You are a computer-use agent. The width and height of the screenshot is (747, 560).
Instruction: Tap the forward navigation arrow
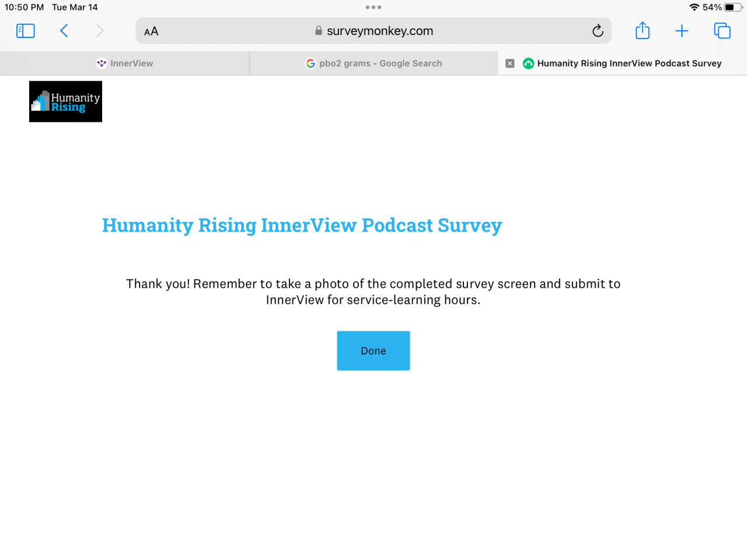click(100, 31)
